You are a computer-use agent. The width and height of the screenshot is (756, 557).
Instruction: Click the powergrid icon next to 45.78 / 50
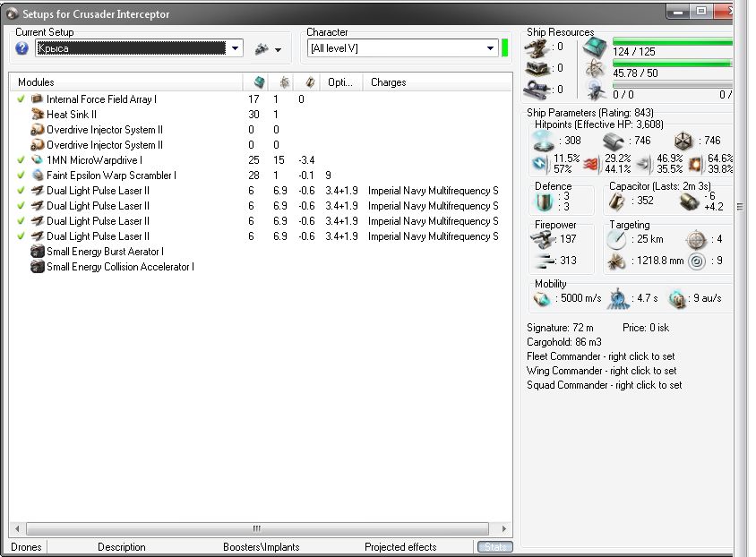tap(595, 70)
